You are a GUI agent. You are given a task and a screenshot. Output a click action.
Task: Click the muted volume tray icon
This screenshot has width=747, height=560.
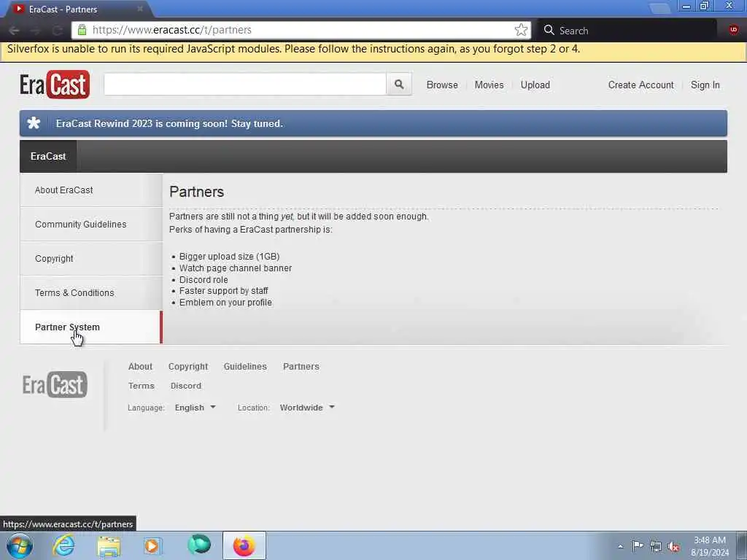coord(673,546)
